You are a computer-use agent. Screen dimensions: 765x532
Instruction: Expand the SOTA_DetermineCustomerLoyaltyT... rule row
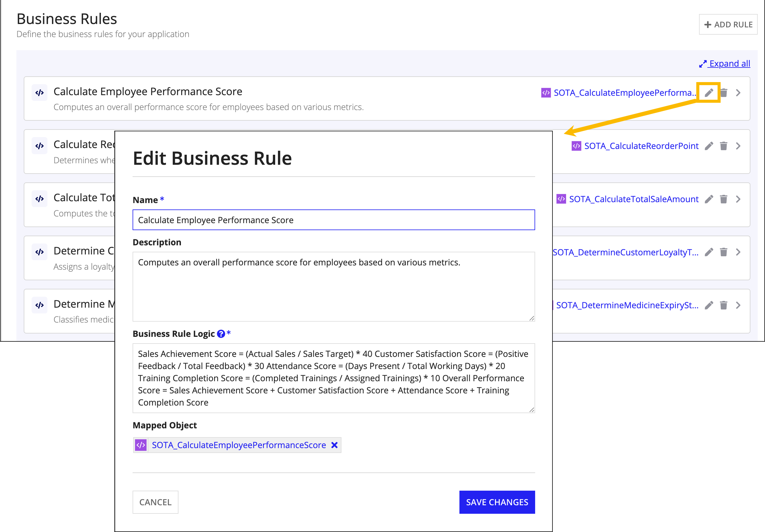738,252
